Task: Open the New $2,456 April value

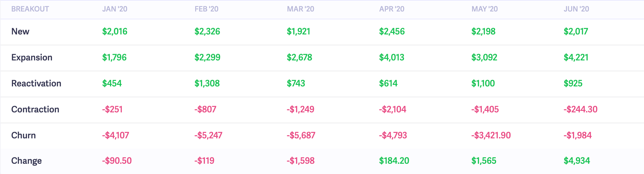Action: coord(392,31)
